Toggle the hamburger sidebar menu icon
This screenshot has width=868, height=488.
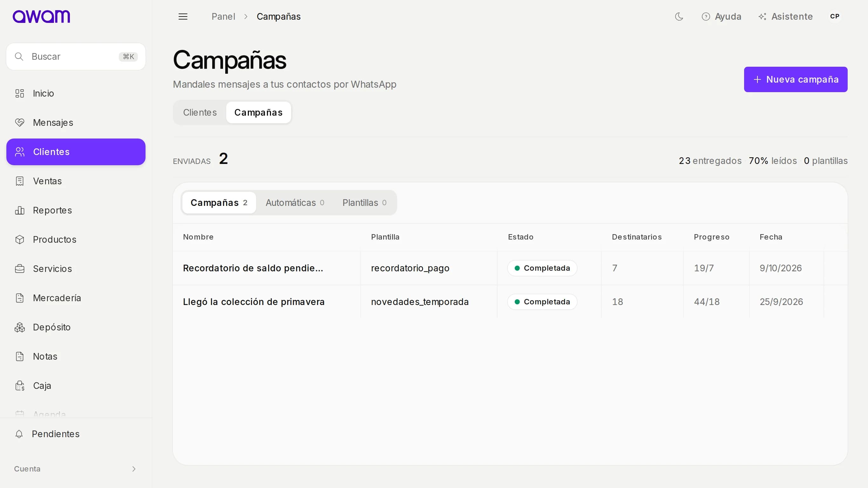pyautogui.click(x=183, y=17)
